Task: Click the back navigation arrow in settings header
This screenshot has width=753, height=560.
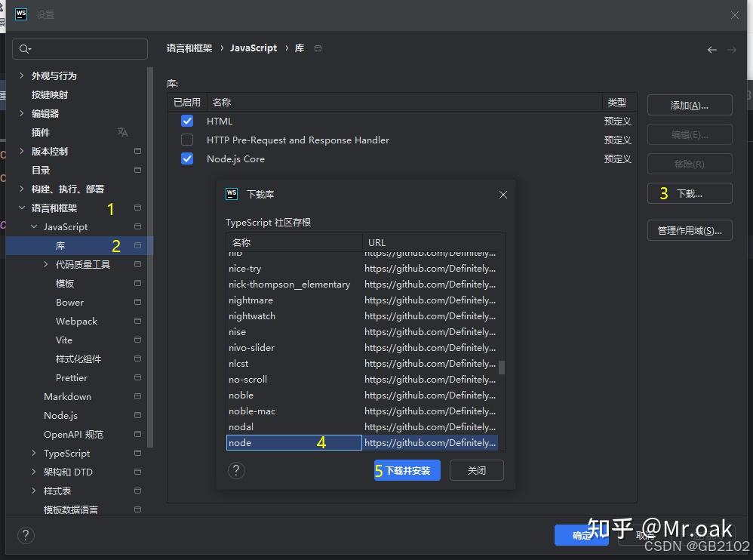Action: (712, 49)
